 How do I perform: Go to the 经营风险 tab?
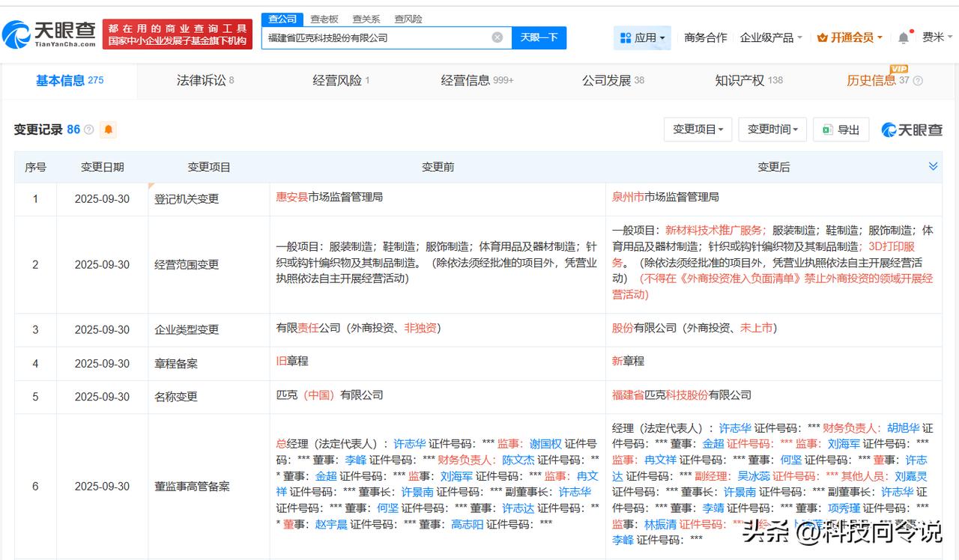tap(341, 81)
